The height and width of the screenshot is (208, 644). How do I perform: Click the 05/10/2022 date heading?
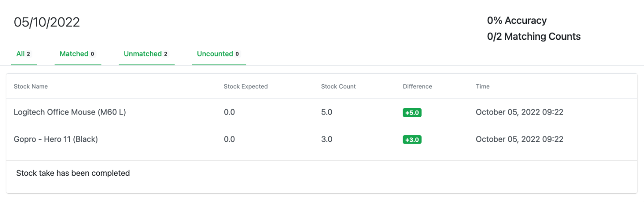[47, 22]
